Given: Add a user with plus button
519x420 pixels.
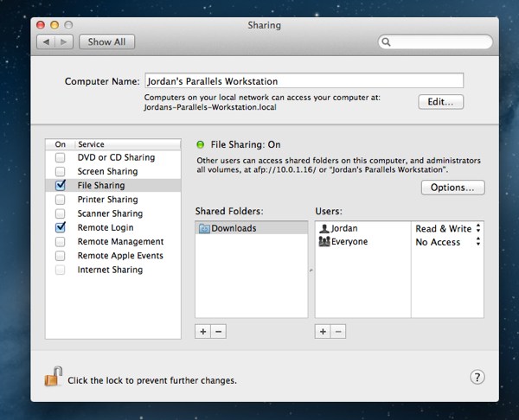Looking at the screenshot, I should click(323, 331).
